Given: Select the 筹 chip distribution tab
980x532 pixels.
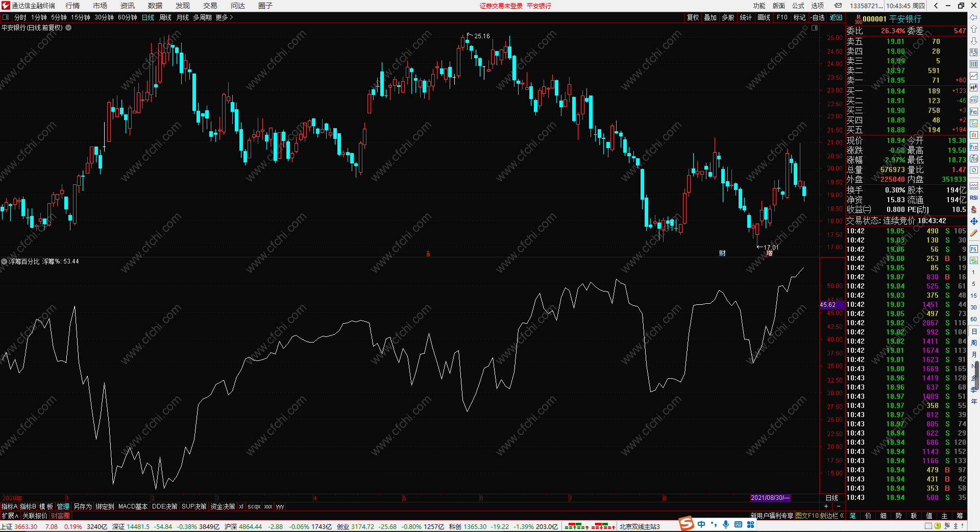Looking at the screenshot, I should 960,516.
